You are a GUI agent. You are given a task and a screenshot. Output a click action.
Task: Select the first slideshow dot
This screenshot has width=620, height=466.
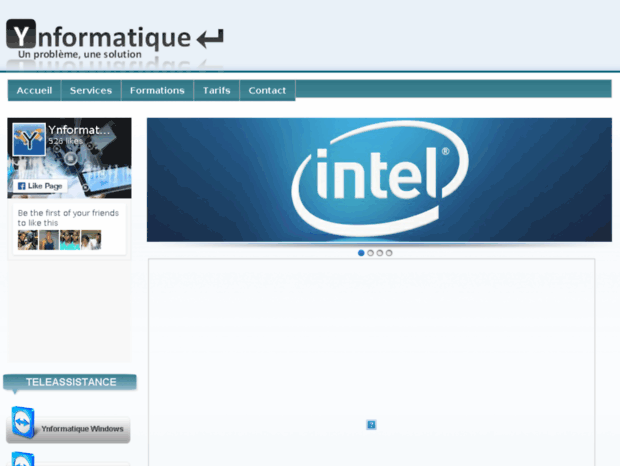(x=361, y=253)
